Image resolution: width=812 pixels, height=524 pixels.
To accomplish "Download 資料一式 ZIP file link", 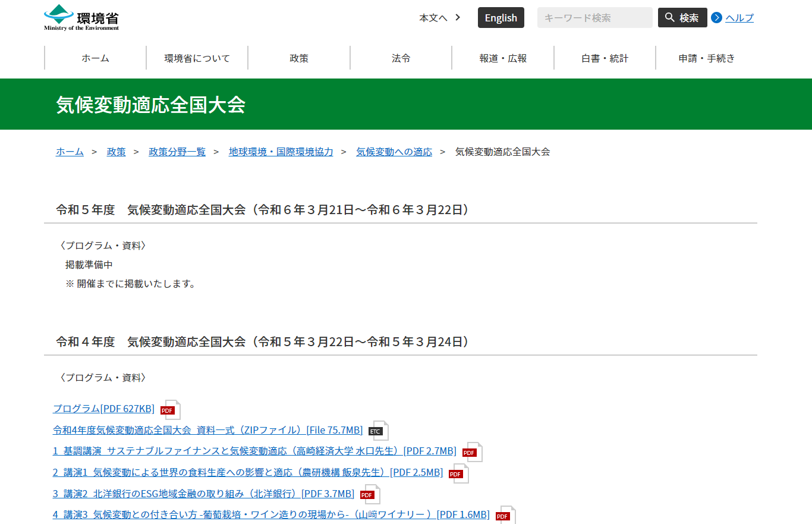I will click(x=207, y=430).
